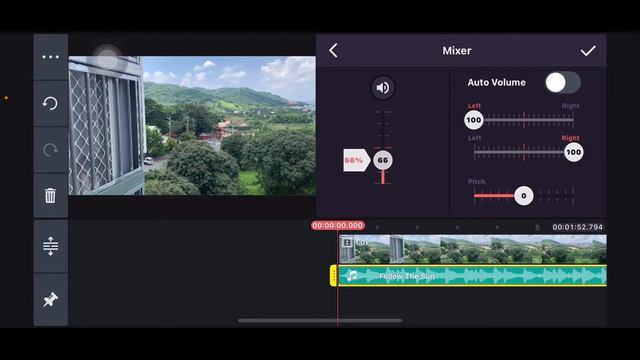Tap the undo arrow icon
The width and height of the screenshot is (640, 360).
point(50,103)
